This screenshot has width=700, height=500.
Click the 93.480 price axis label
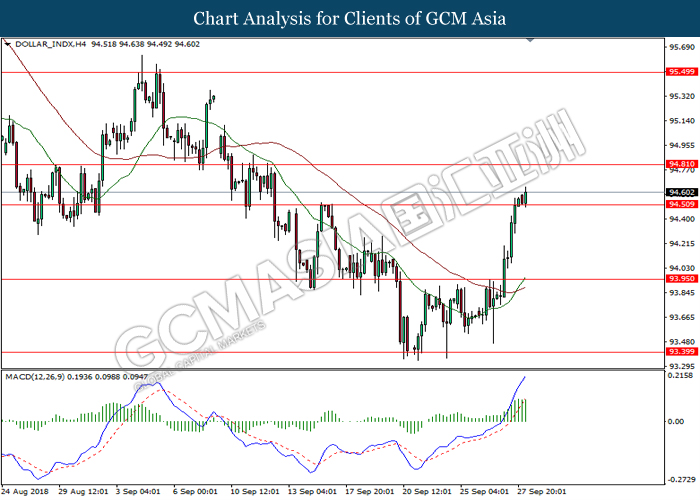[x=683, y=342]
